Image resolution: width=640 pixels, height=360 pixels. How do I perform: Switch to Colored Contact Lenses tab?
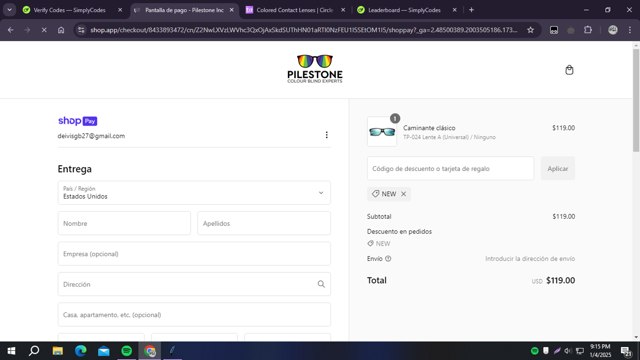coord(295,10)
